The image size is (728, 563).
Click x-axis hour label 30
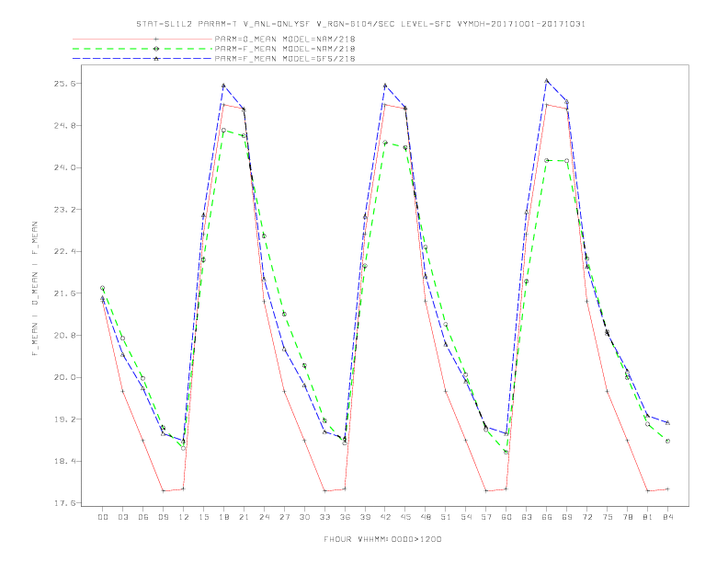pyautogui.click(x=304, y=517)
